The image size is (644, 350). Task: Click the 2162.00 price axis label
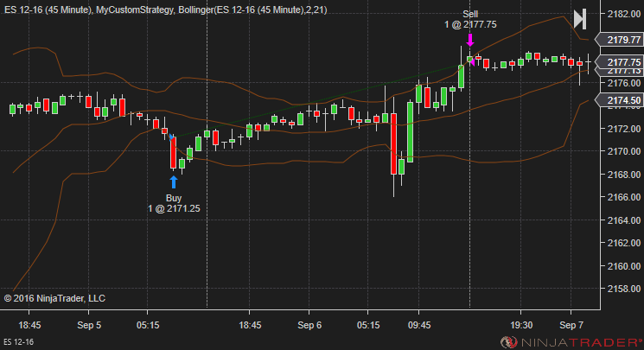pyautogui.click(x=624, y=243)
